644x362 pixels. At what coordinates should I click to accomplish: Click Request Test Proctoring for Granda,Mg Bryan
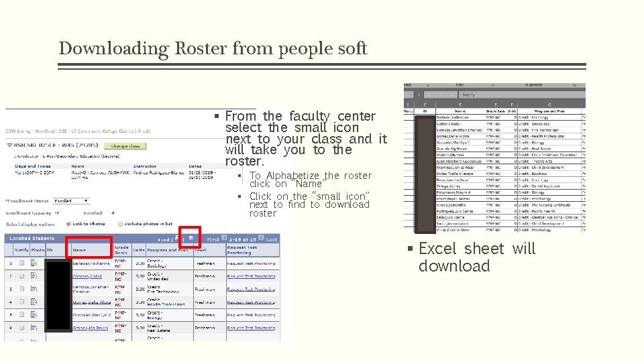coord(251,328)
